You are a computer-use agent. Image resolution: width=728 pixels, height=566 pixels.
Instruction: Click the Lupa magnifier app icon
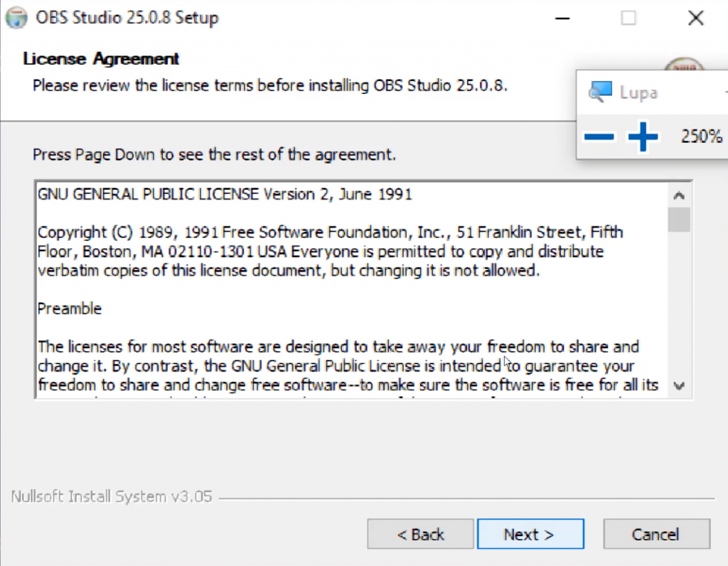pos(601,92)
